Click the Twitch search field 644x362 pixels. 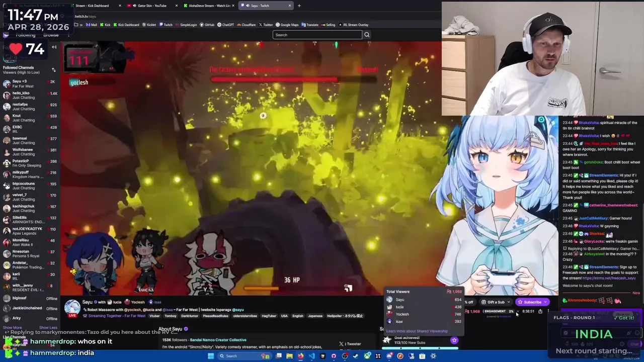tap(317, 35)
